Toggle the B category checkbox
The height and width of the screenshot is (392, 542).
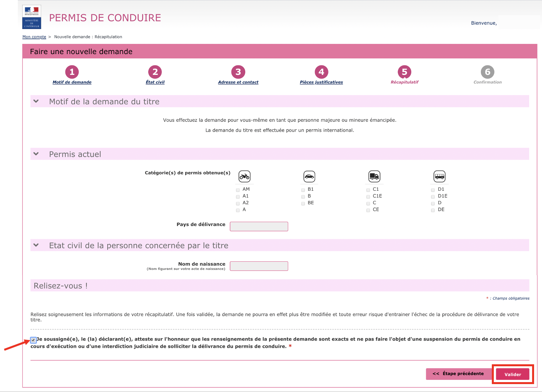pyautogui.click(x=303, y=197)
